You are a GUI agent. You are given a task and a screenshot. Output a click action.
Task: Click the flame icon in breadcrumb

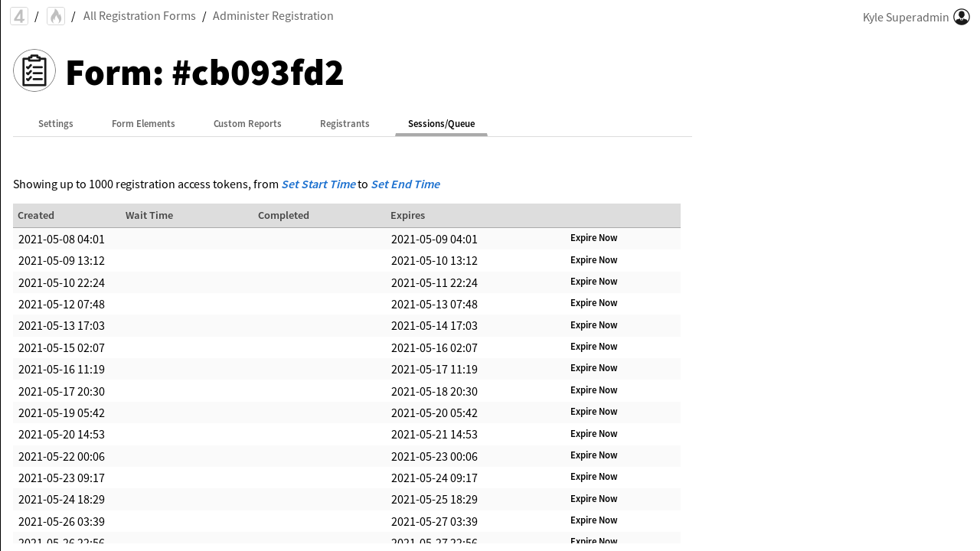tap(56, 16)
